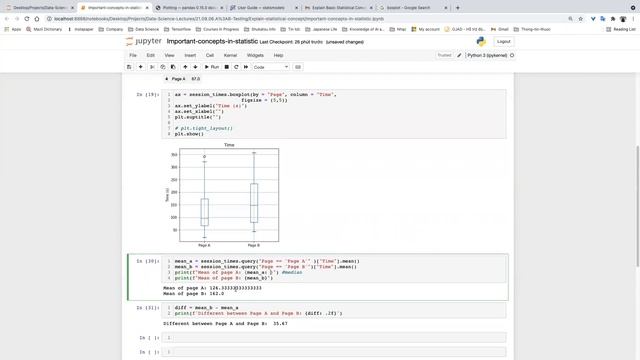Viewport: 640px width, 360px height.
Task: Move the selected cell up
Action: click(x=185, y=67)
